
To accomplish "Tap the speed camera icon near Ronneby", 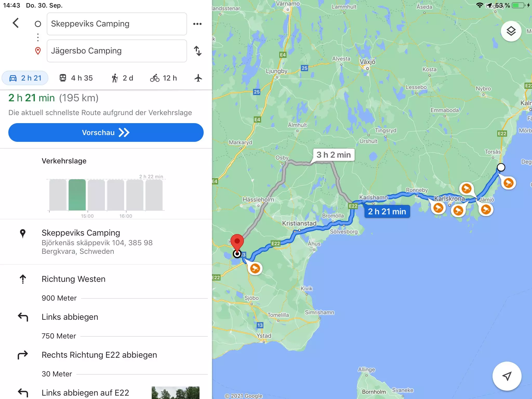I will point(438,208).
